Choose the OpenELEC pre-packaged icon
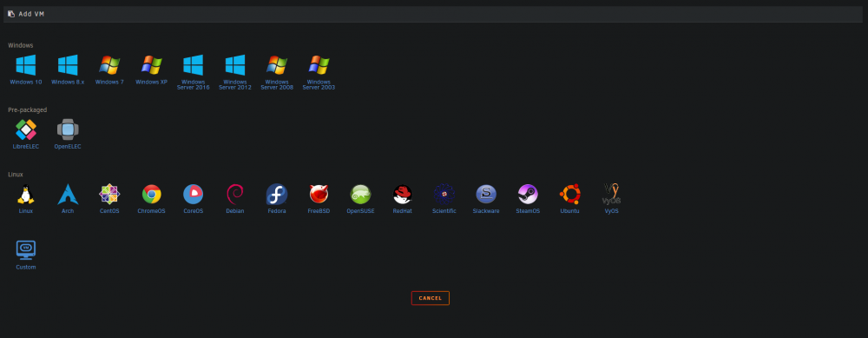868x338 pixels. (68, 129)
